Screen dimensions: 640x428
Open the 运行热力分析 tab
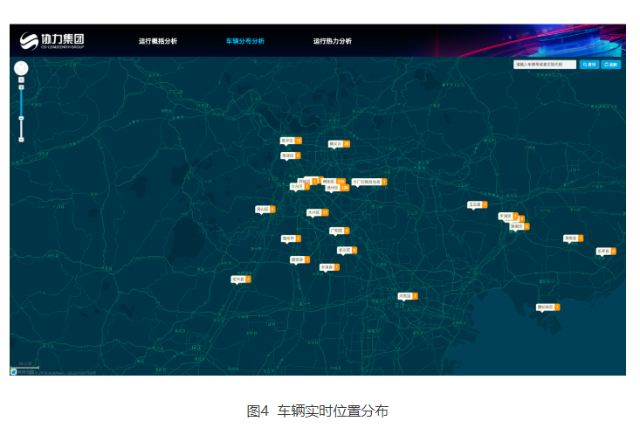(x=332, y=42)
